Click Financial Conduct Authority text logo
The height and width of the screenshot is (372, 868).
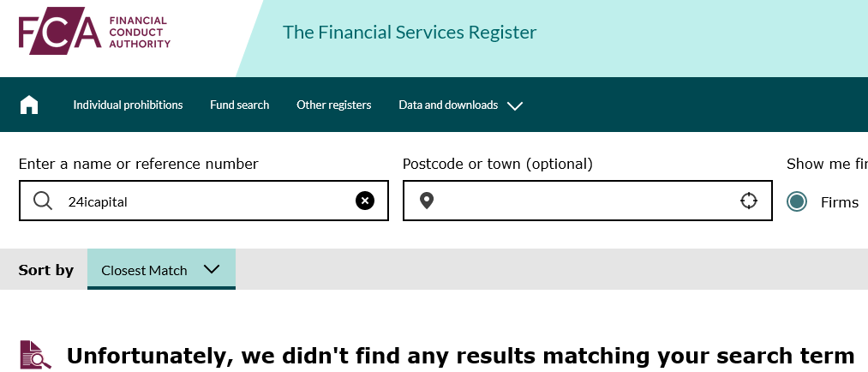click(140, 32)
